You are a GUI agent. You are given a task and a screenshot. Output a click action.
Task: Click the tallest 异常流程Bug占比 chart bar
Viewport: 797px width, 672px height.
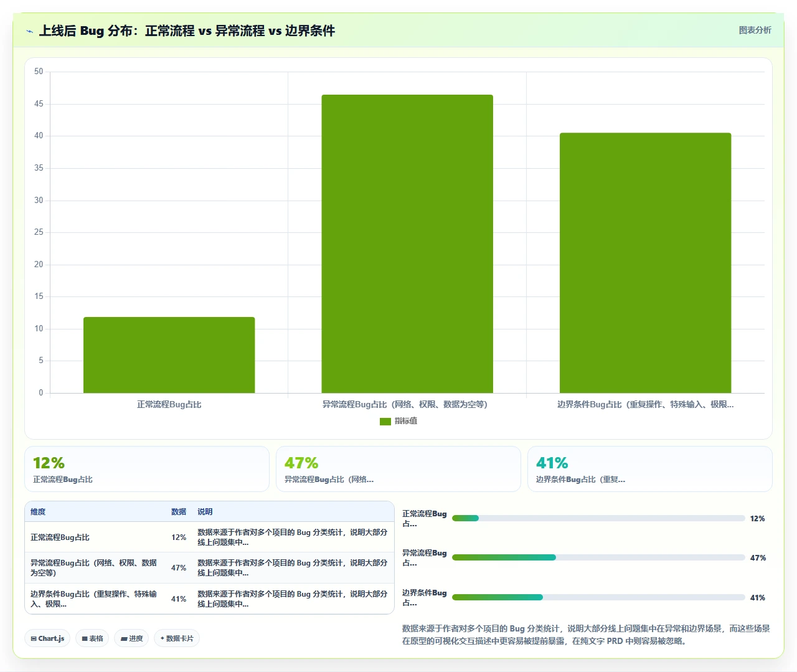(407, 244)
